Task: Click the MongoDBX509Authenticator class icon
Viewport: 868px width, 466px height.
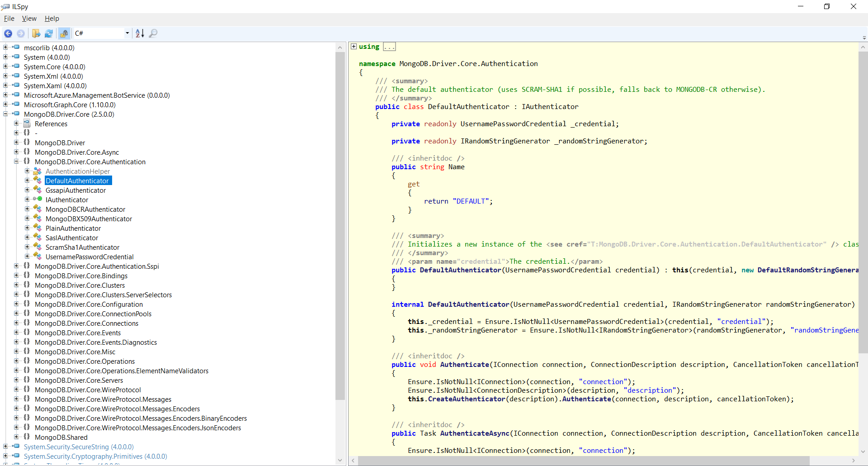Action: (38, 219)
